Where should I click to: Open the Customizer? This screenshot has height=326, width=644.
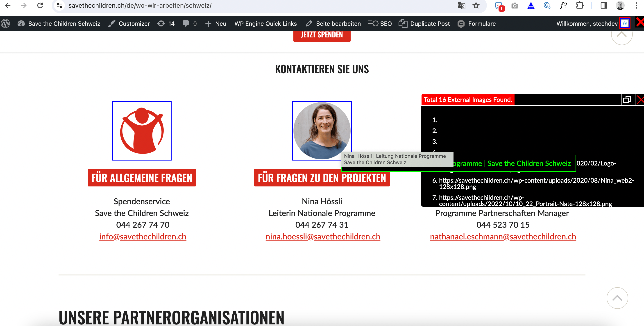129,23
